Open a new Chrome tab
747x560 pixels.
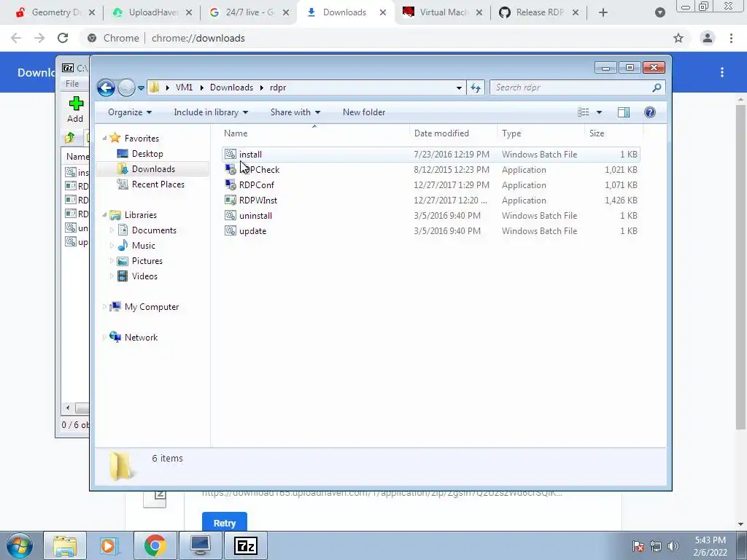(603, 12)
